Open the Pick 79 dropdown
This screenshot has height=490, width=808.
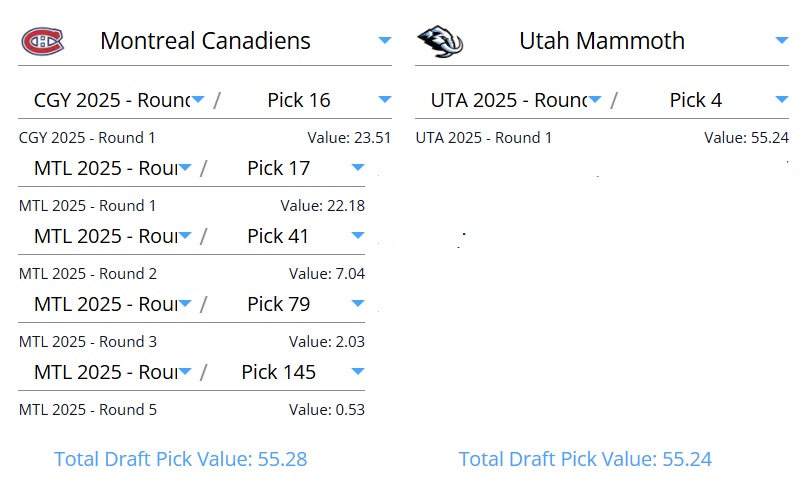point(358,304)
